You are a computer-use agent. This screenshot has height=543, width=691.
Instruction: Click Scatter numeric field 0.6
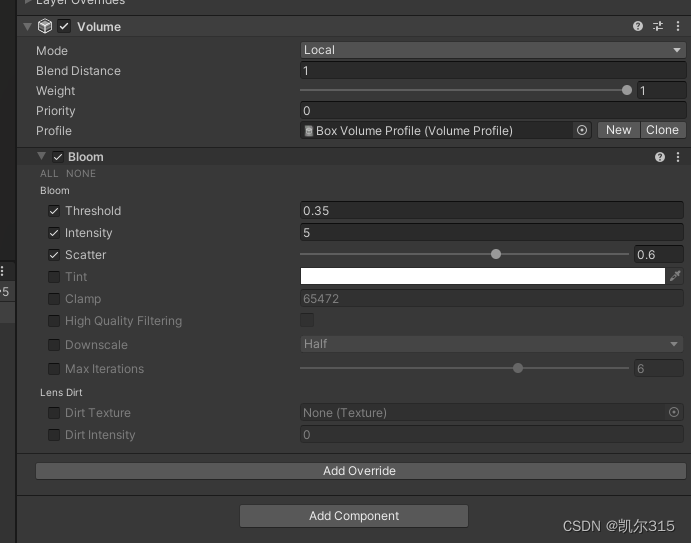(x=658, y=254)
